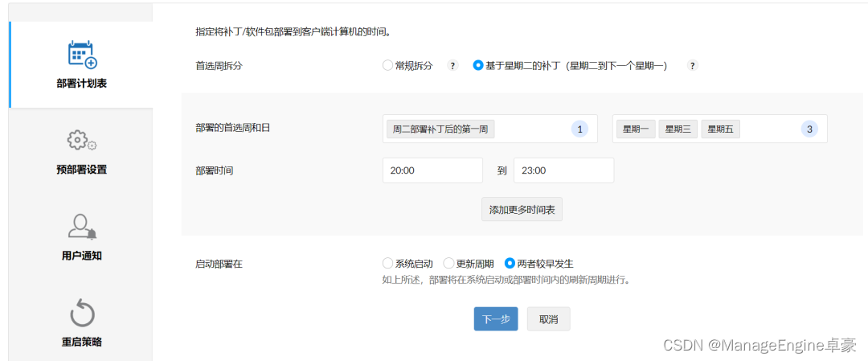Click the deployment start time field 20:00
Viewport: 868px width, 361px height.
[x=432, y=170]
